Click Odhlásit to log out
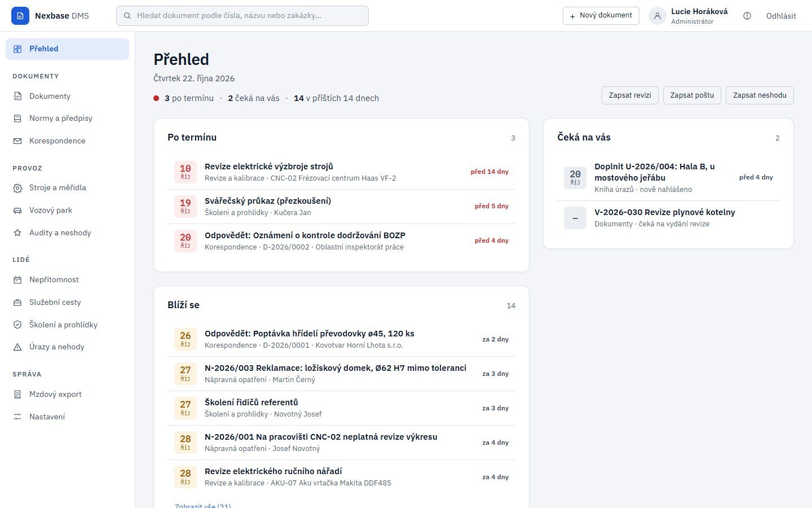This screenshot has width=812, height=508. [781, 16]
